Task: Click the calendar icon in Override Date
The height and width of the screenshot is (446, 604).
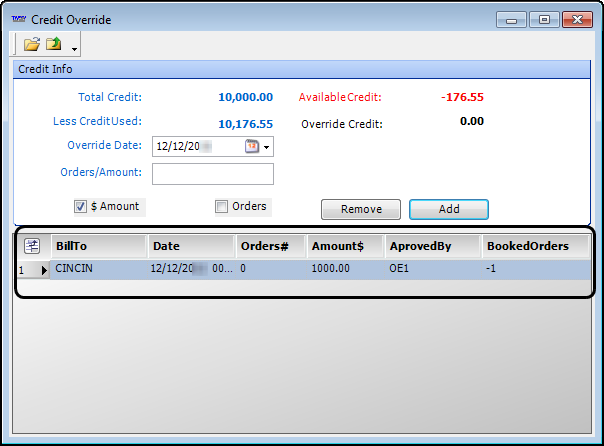Action: (x=252, y=146)
